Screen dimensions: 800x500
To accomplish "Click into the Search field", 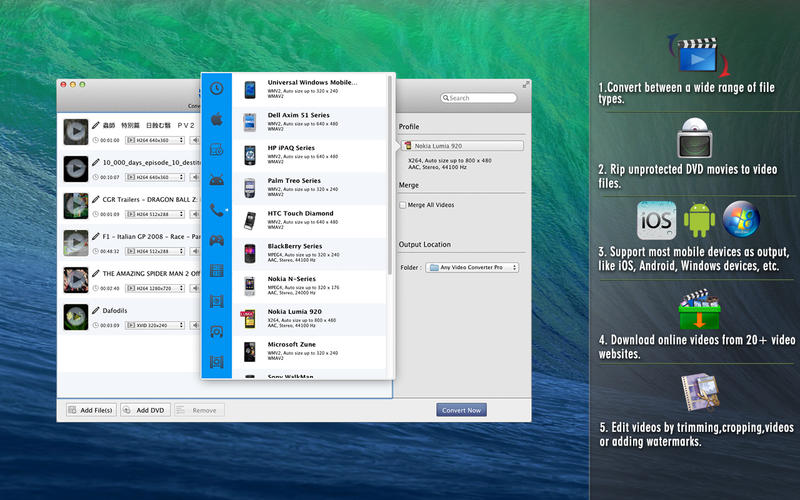I will pyautogui.click(x=480, y=98).
